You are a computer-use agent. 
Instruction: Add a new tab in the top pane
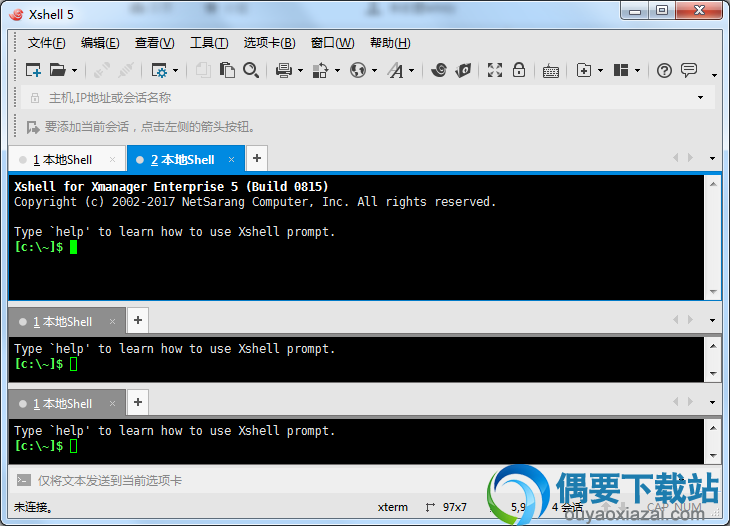[257, 159]
